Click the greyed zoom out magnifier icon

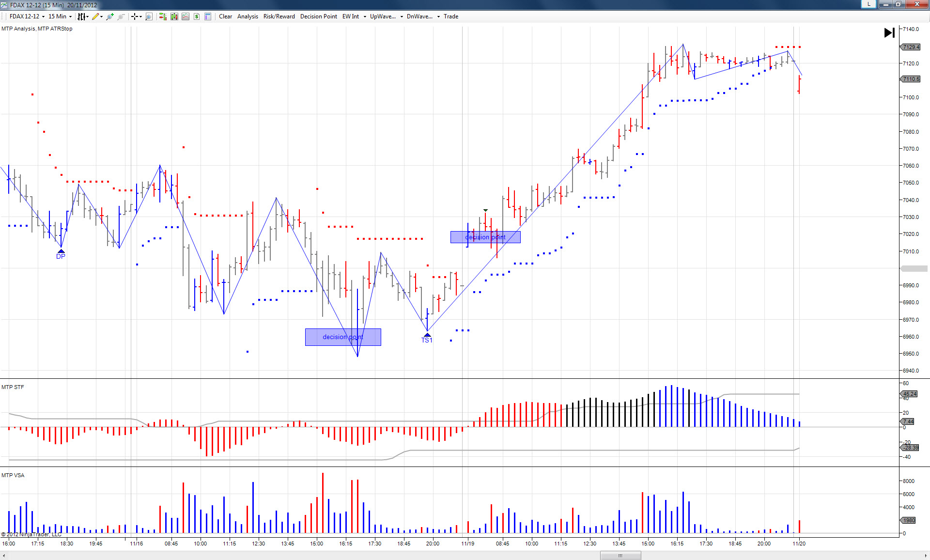pyautogui.click(x=121, y=16)
